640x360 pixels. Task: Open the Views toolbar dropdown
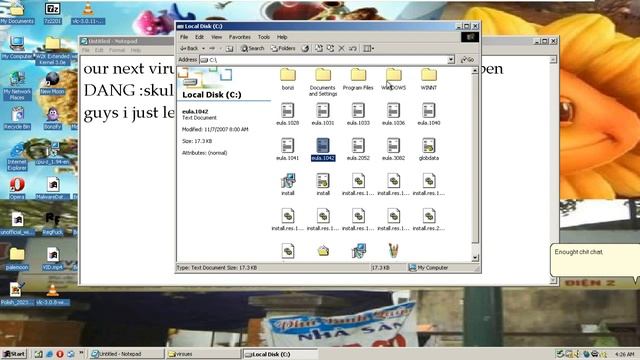369,48
